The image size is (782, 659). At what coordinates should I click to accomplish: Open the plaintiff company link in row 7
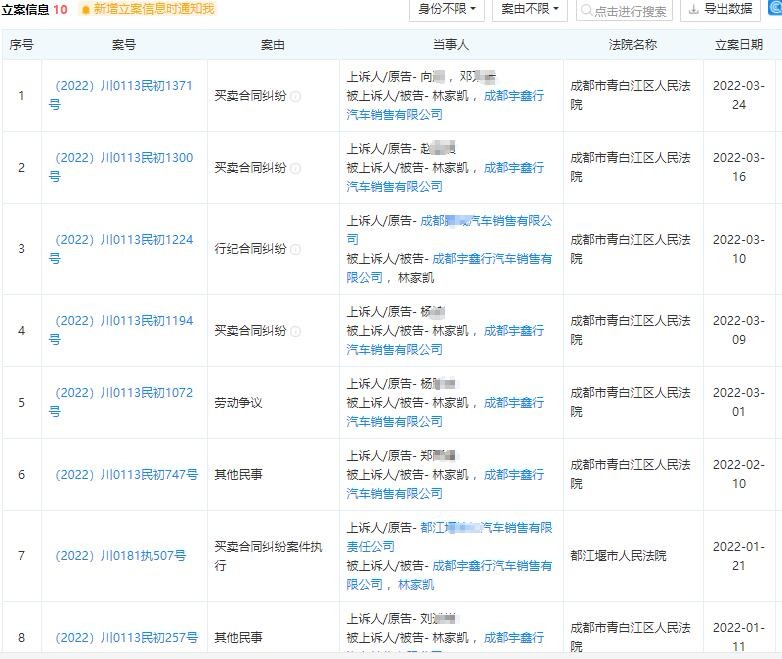(485, 528)
